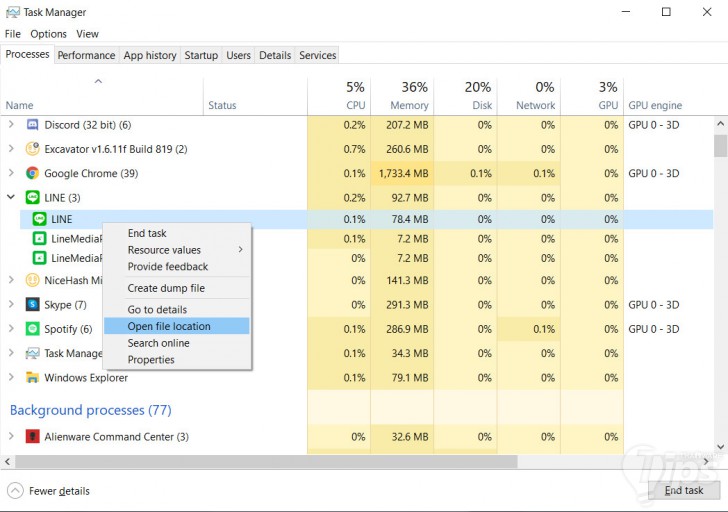The height and width of the screenshot is (512, 728).
Task: Expand the Excavator process group
Action: [x=11, y=149]
